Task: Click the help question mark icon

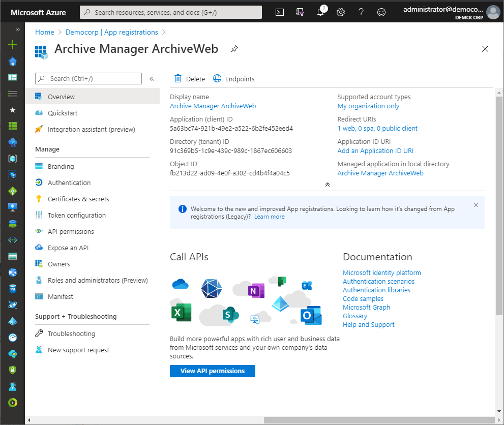Action: pos(361,12)
